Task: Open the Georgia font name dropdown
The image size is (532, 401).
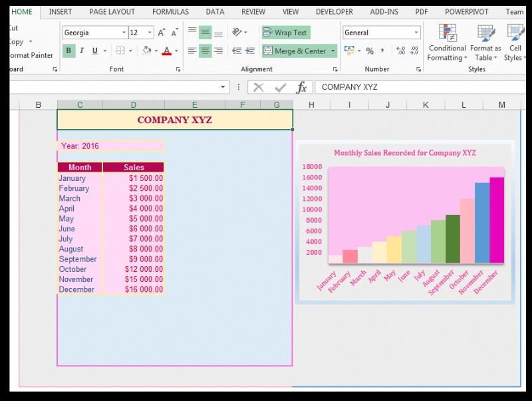Action: pyautogui.click(x=124, y=33)
